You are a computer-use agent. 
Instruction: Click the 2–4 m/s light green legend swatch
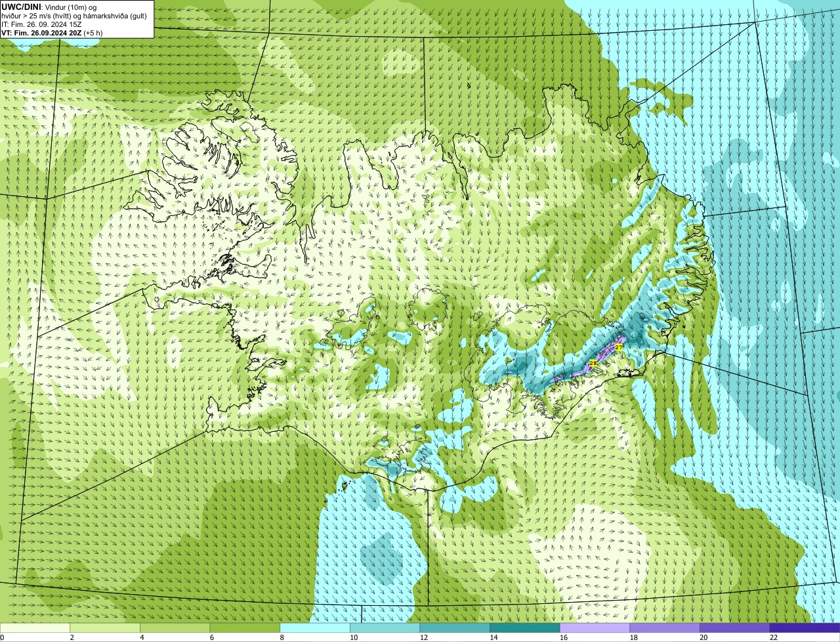click(105, 628)
